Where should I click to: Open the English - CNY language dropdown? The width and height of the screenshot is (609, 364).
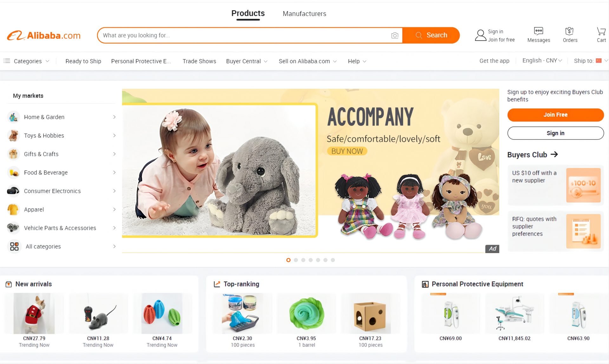(x=542, y=61)
